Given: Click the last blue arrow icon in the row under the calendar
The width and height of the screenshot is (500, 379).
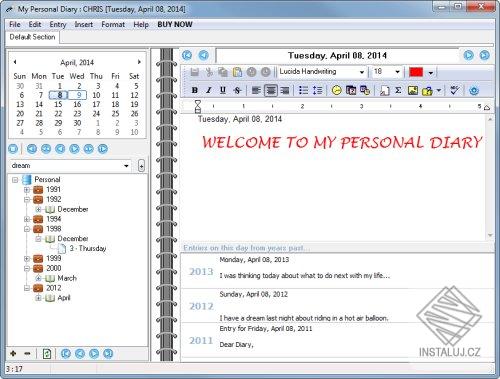Looking at the screenshot, I should click(103, 149).
